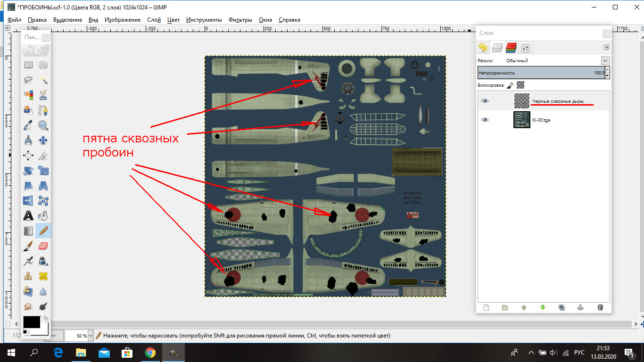Image resolution: width=644 pixels, height=362 pixels.
Task: Choose the Pencil tool
Action: coord(43,231)
